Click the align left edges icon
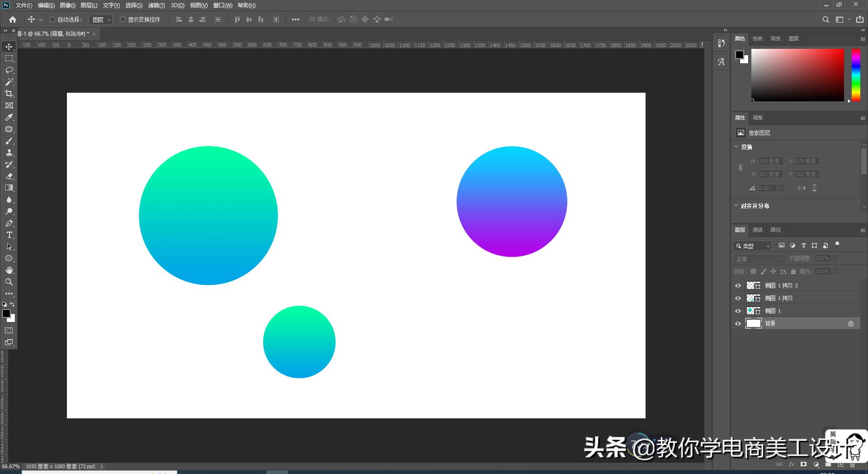Image resolution: width=868 pixels, height=474 pixels. (x=179, y=19)
